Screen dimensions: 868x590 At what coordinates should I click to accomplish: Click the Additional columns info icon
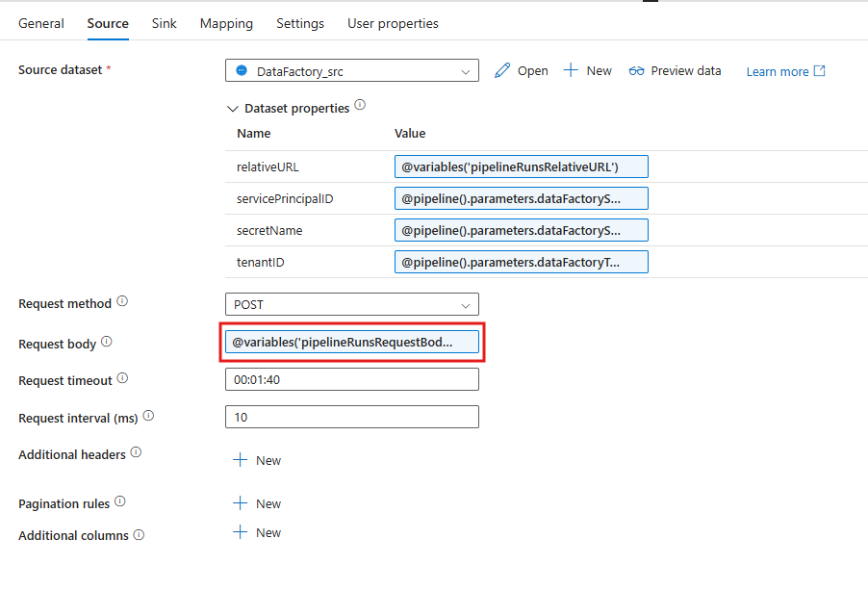click(x=138, y=532)
